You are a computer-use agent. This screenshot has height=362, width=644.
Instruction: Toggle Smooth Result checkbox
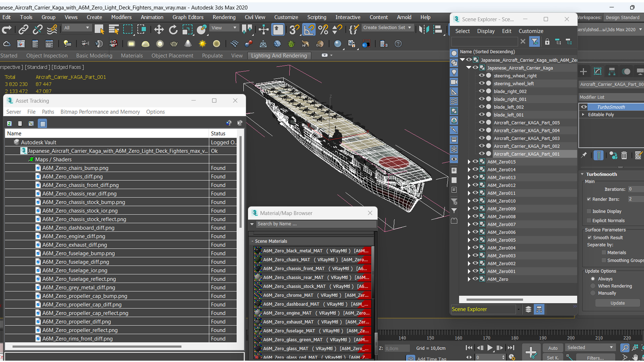pos(590,237)
